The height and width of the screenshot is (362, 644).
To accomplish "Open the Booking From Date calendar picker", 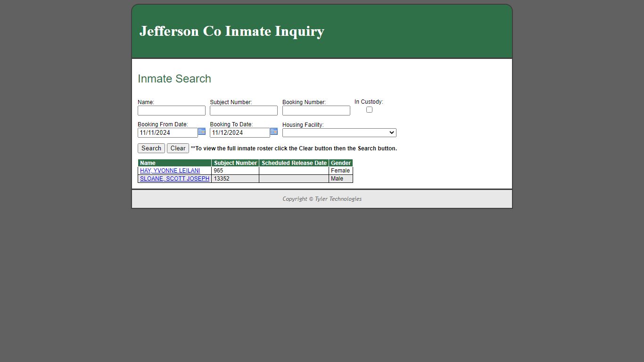I will pos(202,132).
